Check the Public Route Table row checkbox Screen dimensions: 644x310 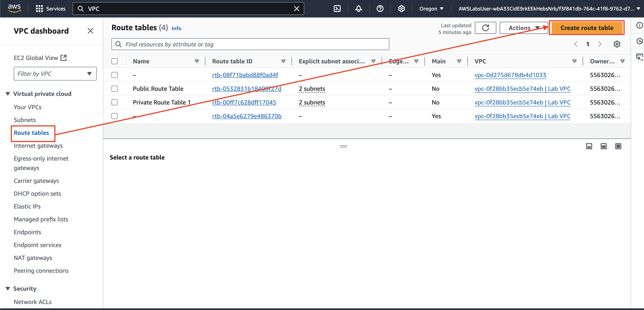(114, 89)
